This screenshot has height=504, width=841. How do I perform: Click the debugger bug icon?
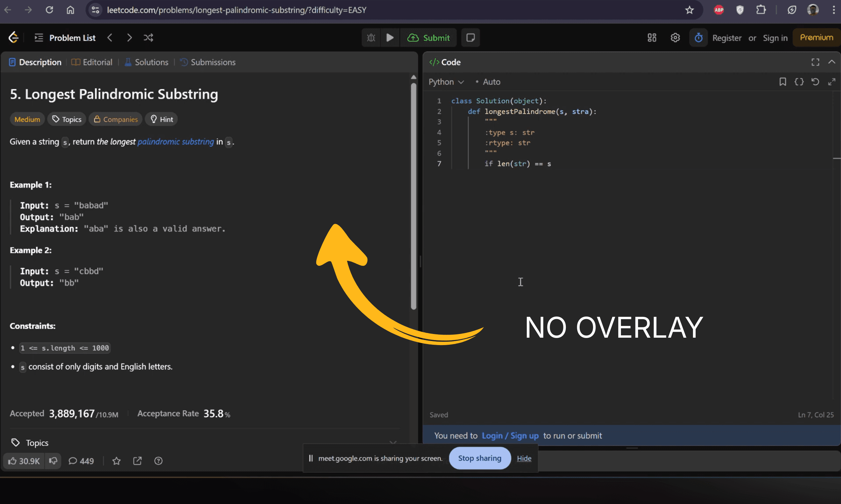pyautogui.click(x=371, y=38)
